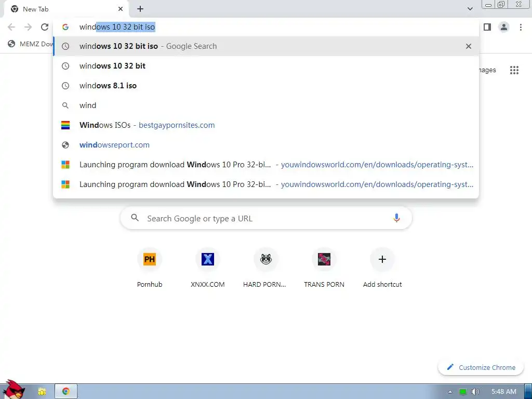This screenshot has width=532, height=399.
Task: Click the 5:48 AM clock
Action: click(504, 392)
